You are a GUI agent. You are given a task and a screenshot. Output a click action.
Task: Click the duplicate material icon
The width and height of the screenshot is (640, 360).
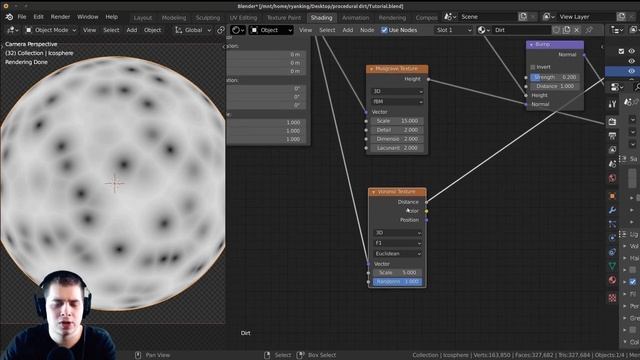pyautogui.click(x=567, y=30)
